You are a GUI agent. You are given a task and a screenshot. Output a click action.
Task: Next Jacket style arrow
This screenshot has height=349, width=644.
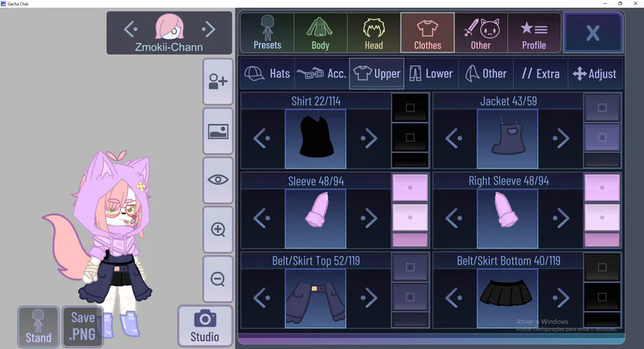click(x=561, y=138)
